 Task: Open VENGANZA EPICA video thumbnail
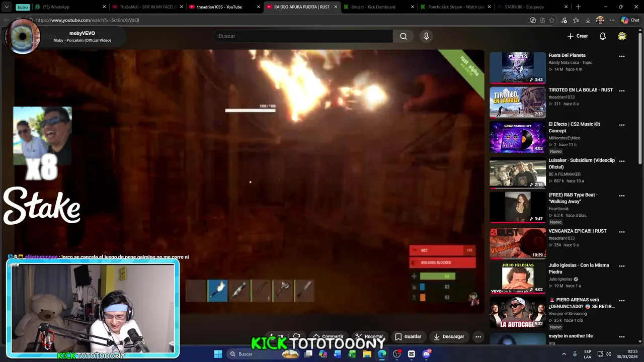(x=518, y=243)
